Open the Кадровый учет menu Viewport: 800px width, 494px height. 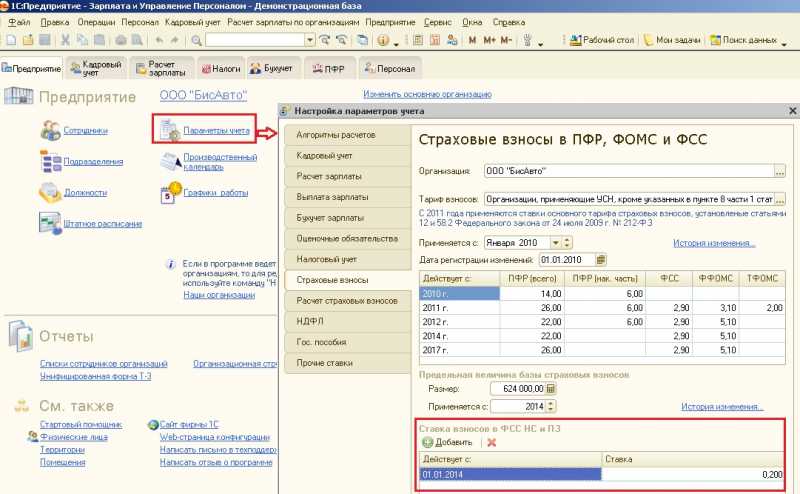coord(193,22)
